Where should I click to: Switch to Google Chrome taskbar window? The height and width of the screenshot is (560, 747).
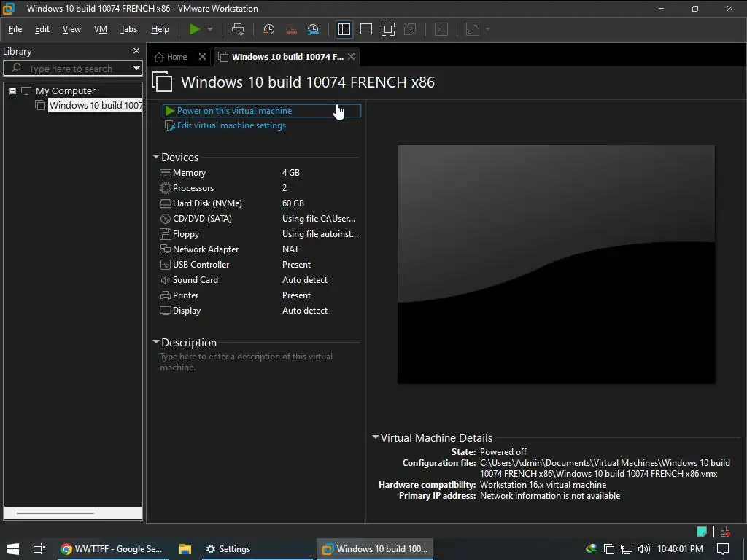(x=112, y=548)
